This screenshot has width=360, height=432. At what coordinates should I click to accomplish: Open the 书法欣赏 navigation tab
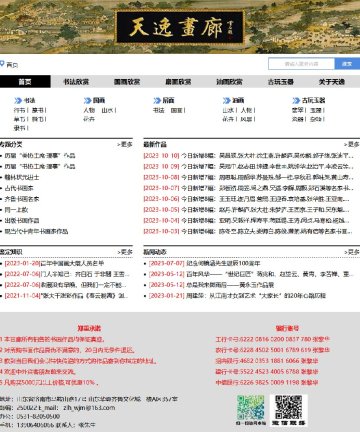(76, 82)
